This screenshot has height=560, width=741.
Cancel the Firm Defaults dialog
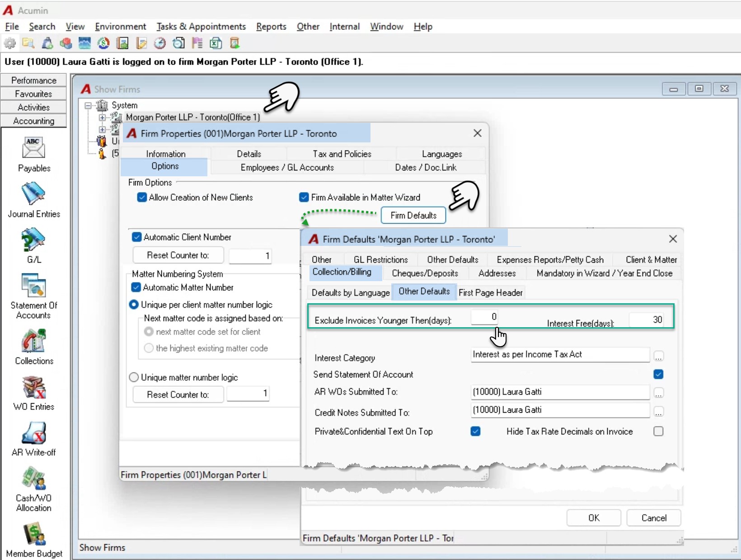pyautogui.click(x=654, y=518)
